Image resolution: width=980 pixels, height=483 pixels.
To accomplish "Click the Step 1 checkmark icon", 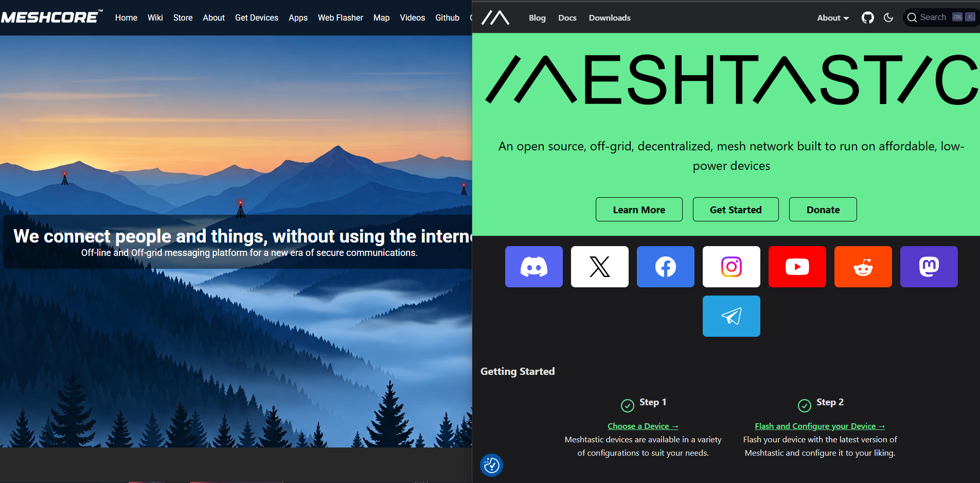I will (x=628, y=406).
